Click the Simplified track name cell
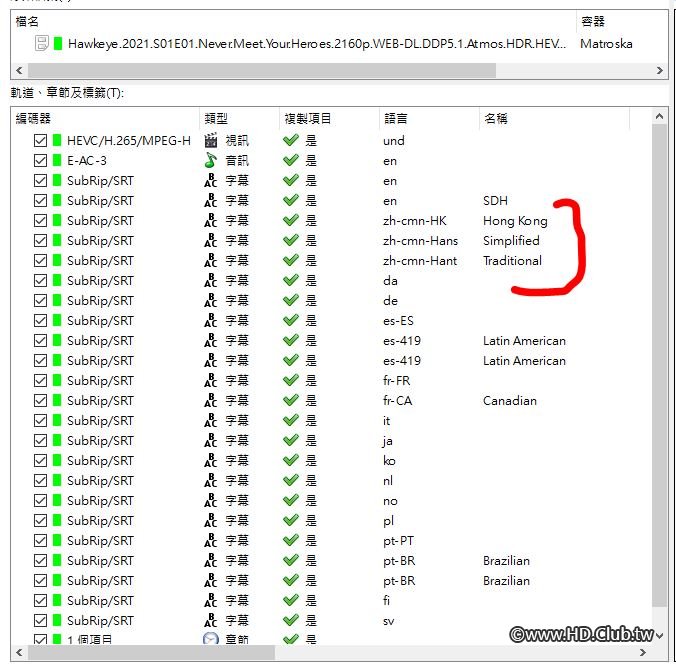 511,240
